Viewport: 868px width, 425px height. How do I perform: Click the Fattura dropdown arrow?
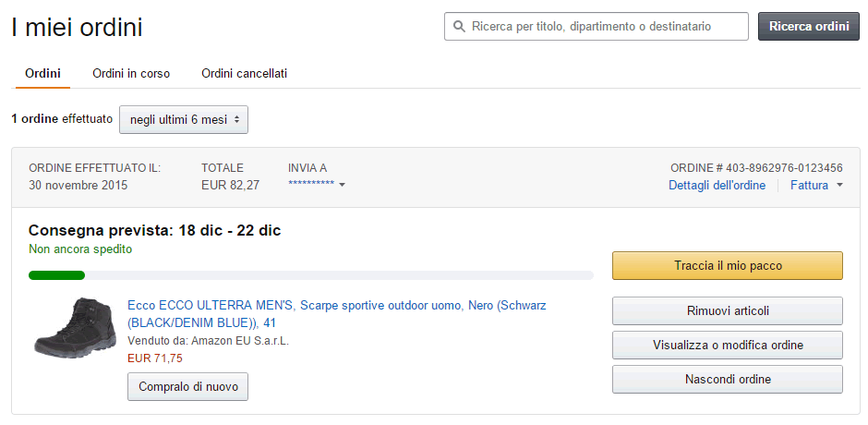(x=839, y=186)
